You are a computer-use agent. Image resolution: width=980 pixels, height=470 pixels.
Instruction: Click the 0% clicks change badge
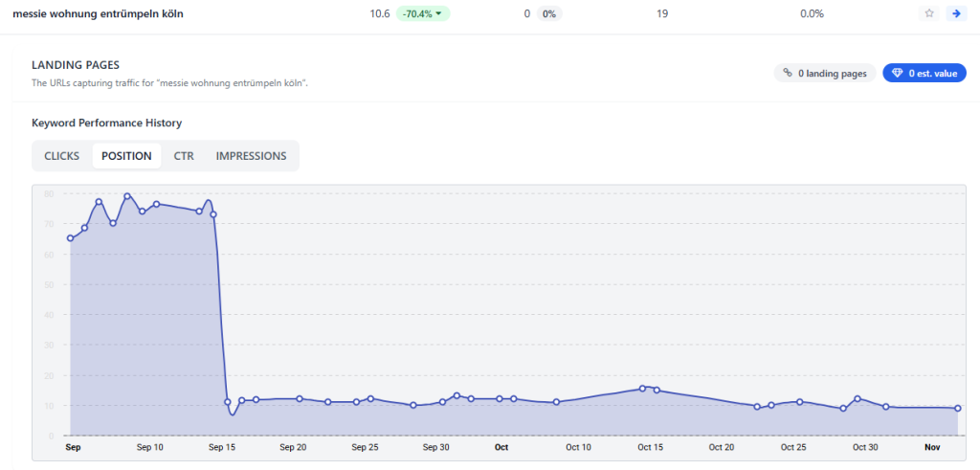tap(548, 13)
